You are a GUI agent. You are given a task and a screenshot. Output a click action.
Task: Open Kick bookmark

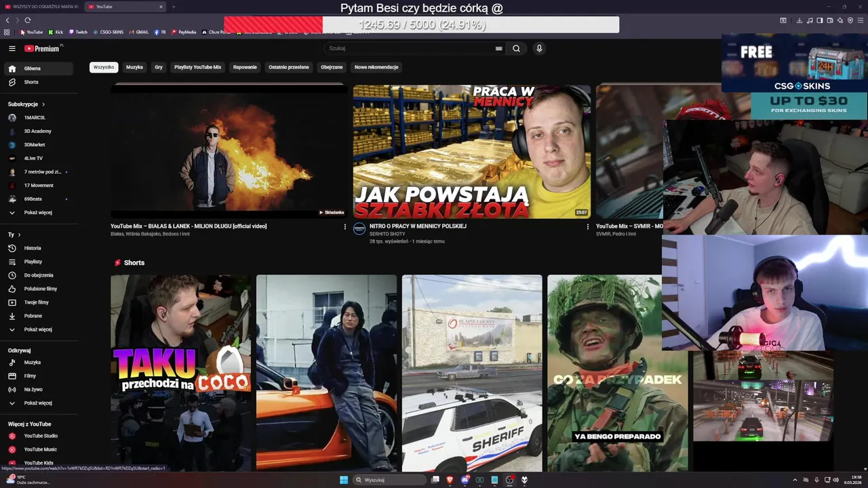(56, 32)
